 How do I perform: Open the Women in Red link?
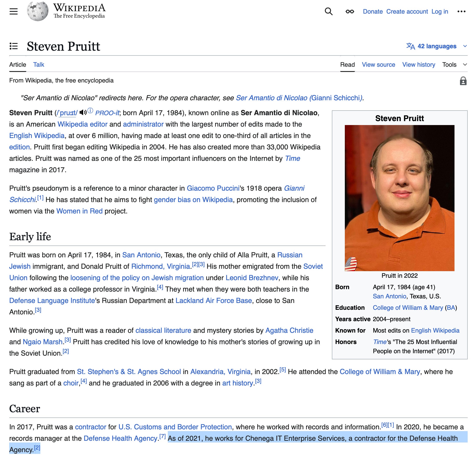coord(79,211)
